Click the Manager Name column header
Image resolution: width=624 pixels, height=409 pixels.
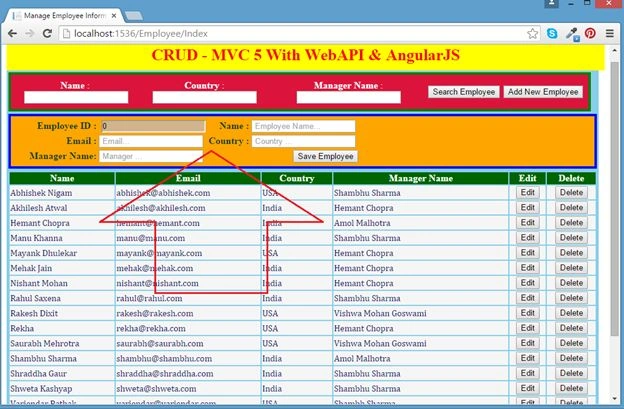click(421, 178)
